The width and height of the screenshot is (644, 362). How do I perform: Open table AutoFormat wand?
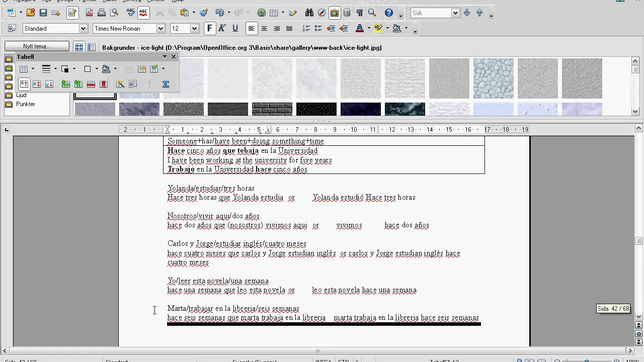pos(120,84)
